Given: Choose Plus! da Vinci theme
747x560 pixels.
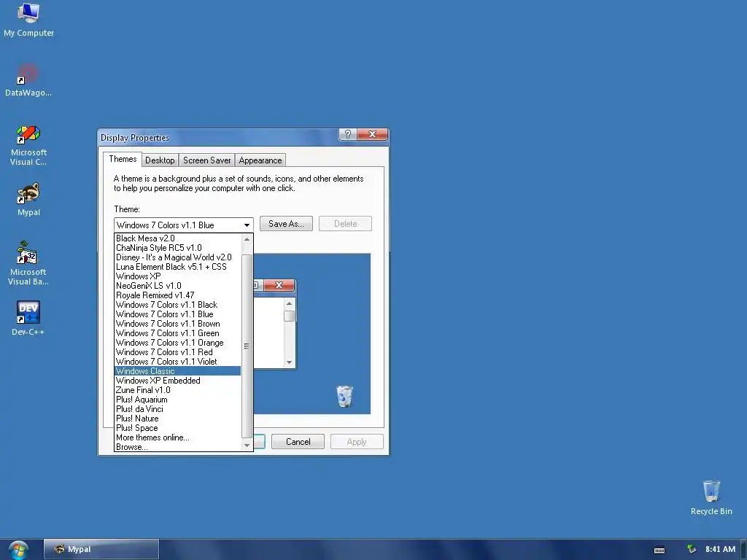Looking at the screenshot, I should pyautogui.click(x=178, y=409).
